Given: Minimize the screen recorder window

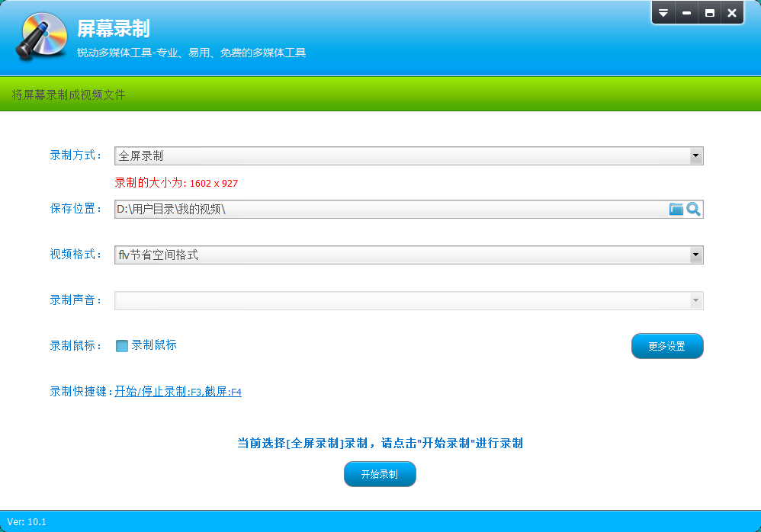Looking at the screenshot, I should [686, 13].
